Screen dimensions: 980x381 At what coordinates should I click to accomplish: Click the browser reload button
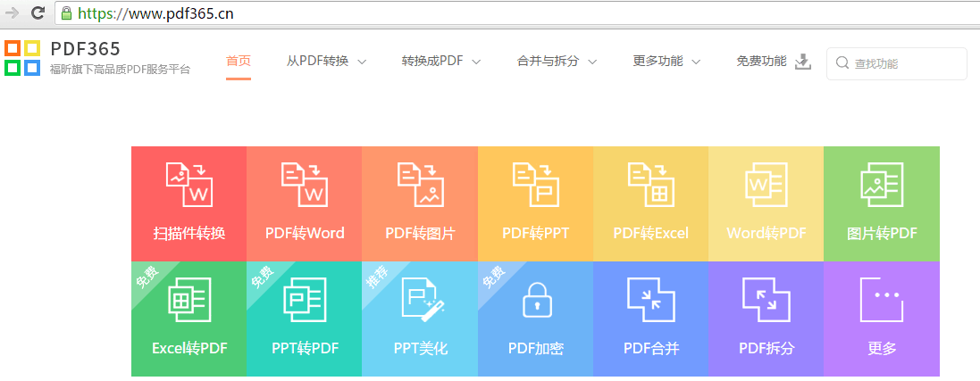[38, 12]
